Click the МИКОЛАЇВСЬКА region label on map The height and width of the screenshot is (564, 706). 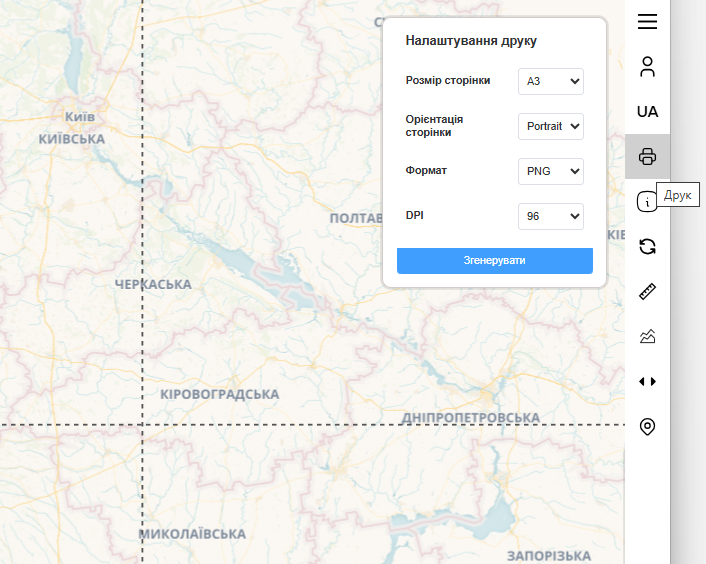pyautogui.click(x=192, y=534)
